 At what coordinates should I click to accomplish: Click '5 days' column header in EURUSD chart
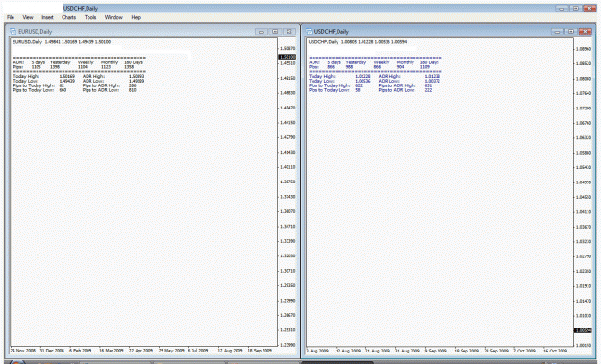(38, 62)
